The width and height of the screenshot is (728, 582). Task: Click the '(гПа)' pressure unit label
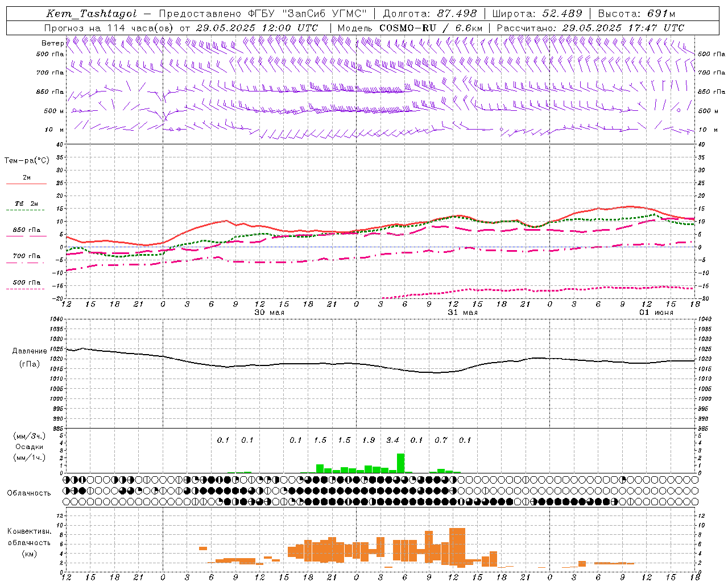coord(30,364)
